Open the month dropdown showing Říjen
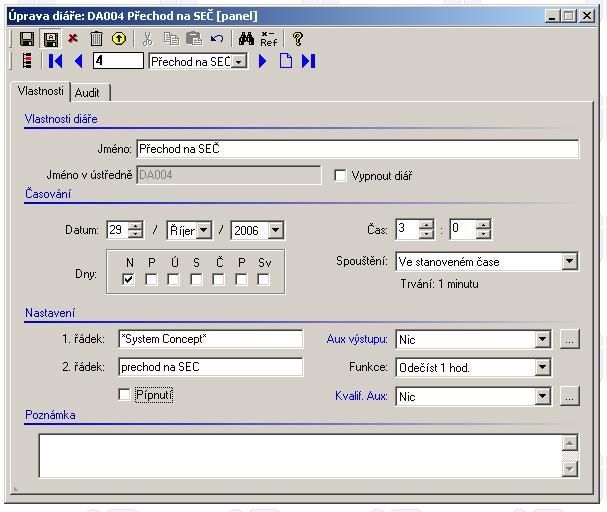The width and height of the screenshot is (607, 512). (204, 231)
